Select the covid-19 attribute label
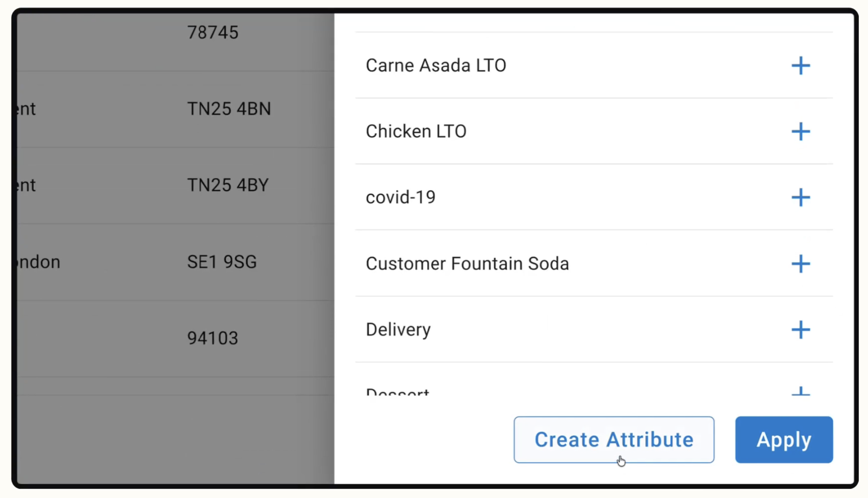Image resolution: width=868 pixels, height=498 pixels. [x=401, y=197]
